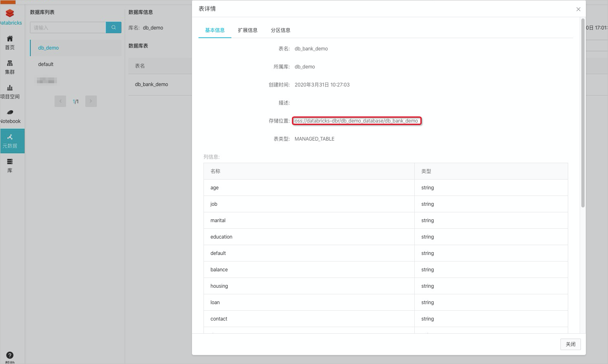The image size is (608, 364).
Task: Switch to the 基本信息 tab
Action: (x=215, y=30)
